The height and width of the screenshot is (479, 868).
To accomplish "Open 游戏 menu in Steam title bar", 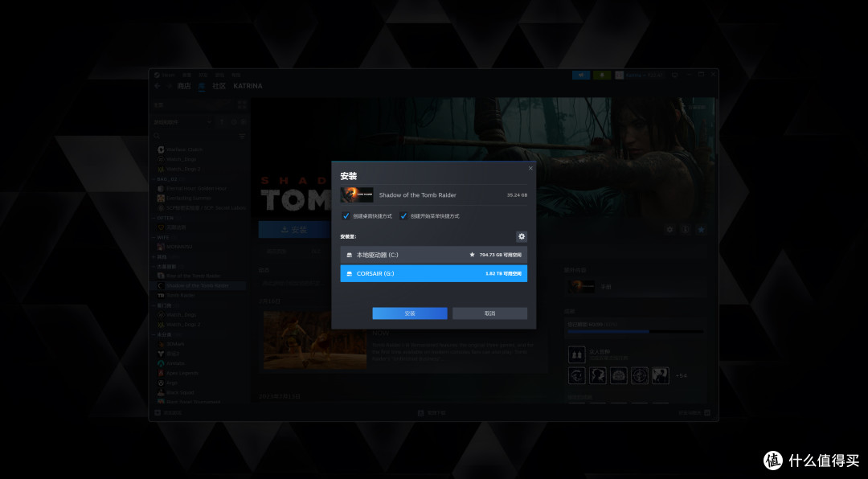I will 219,75.
